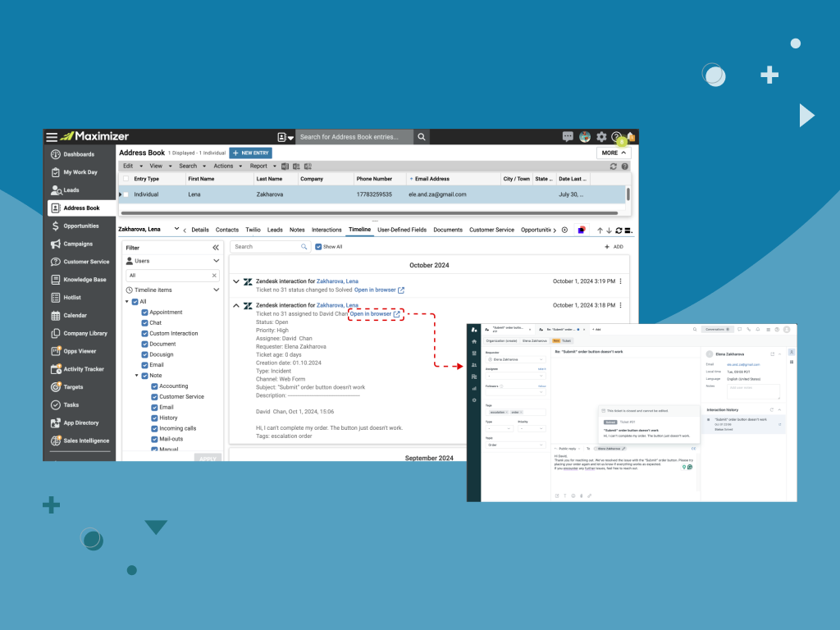
Task: Open Zakharova, Lena link in 3:19 PM entry
Action: pos(337,281)
